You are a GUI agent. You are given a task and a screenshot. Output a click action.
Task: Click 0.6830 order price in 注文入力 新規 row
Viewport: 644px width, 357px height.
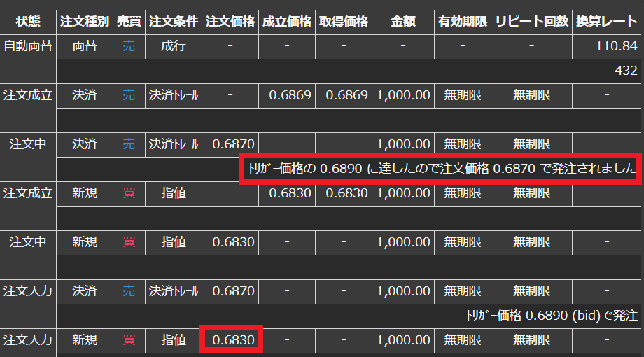pos(233,339)
